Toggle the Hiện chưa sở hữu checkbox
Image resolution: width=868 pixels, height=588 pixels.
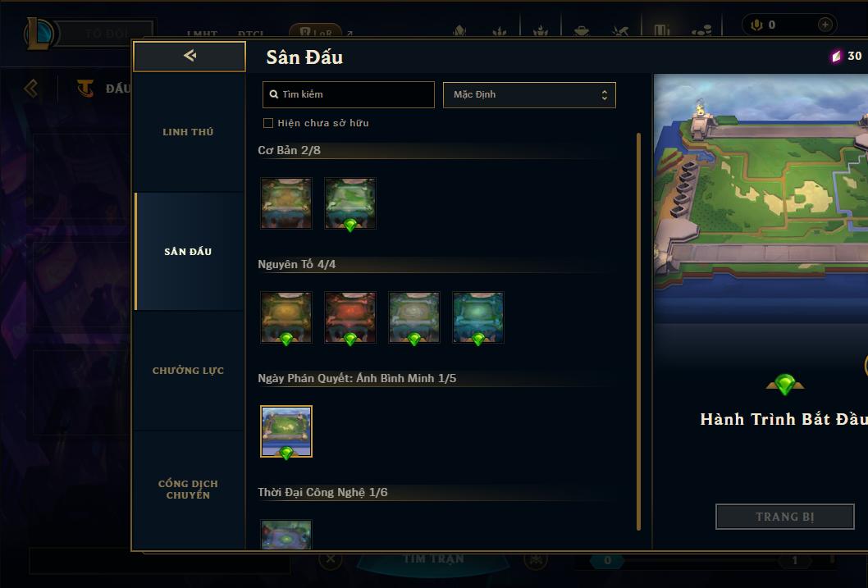click(x=268, y=123)
